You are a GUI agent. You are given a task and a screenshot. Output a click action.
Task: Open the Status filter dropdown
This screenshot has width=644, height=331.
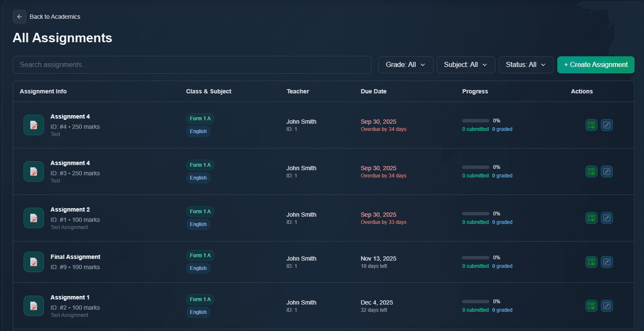pyautogui.click(x=526, y=64)
